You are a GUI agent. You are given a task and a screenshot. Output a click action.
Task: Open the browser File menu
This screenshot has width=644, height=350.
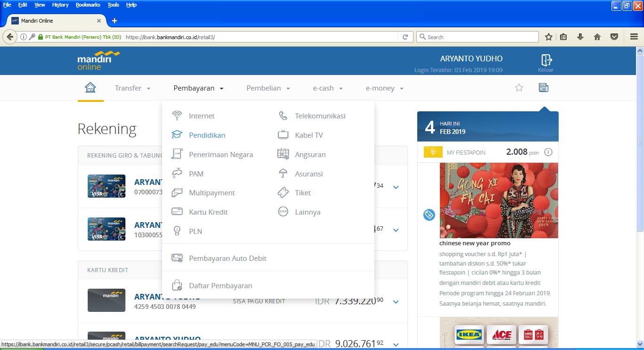pos(7,5)
